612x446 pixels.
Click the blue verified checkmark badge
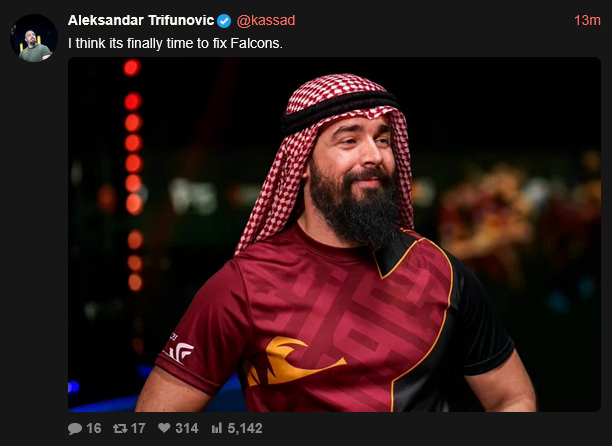(x=224, y=21)
